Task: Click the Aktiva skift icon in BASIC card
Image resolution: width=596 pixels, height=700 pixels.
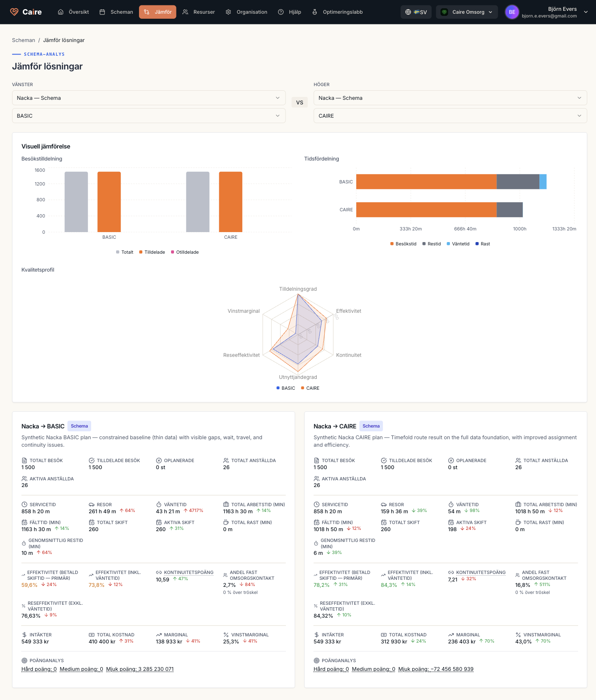Action: point(159,522)
